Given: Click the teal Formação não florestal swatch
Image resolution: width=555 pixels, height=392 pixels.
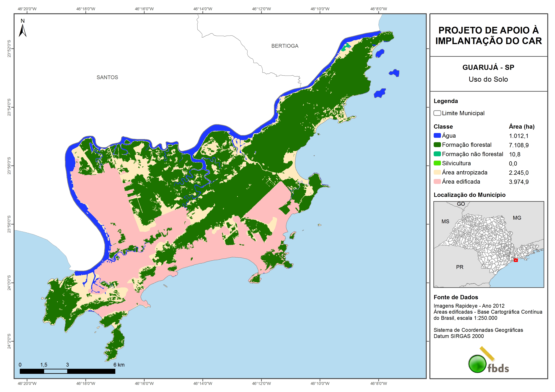Looking at the screenshot, I should [437, 154].
